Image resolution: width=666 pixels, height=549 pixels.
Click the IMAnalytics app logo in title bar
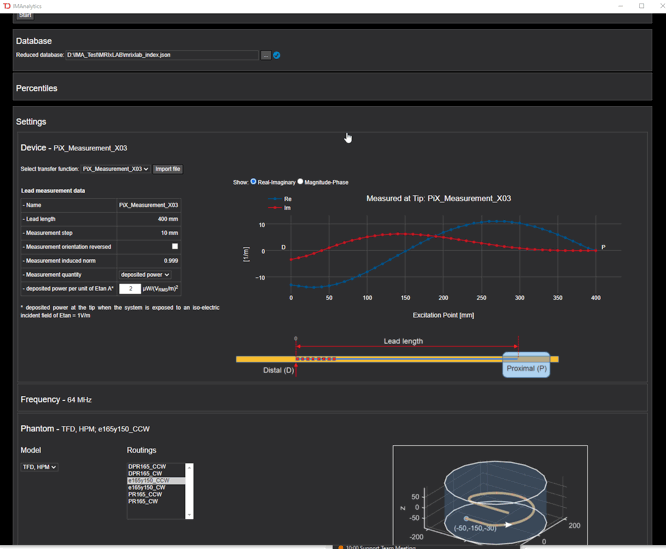click(x=7, y=6)
